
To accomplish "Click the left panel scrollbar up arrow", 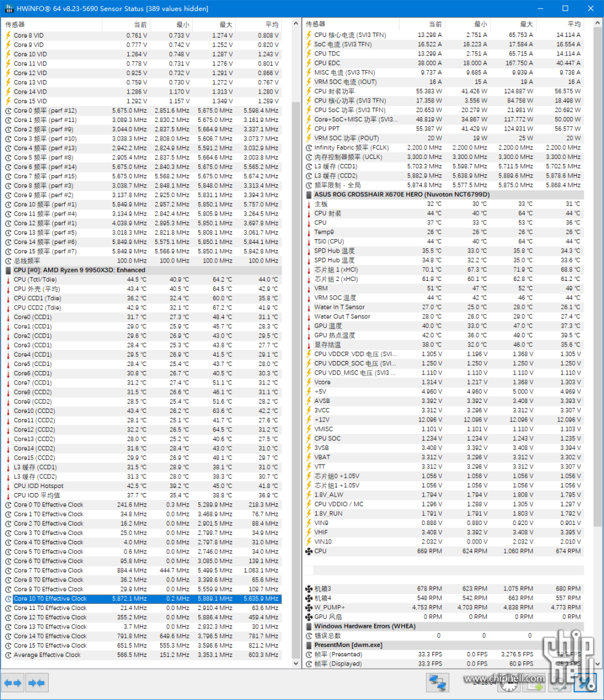I will [x=295, y=23].
